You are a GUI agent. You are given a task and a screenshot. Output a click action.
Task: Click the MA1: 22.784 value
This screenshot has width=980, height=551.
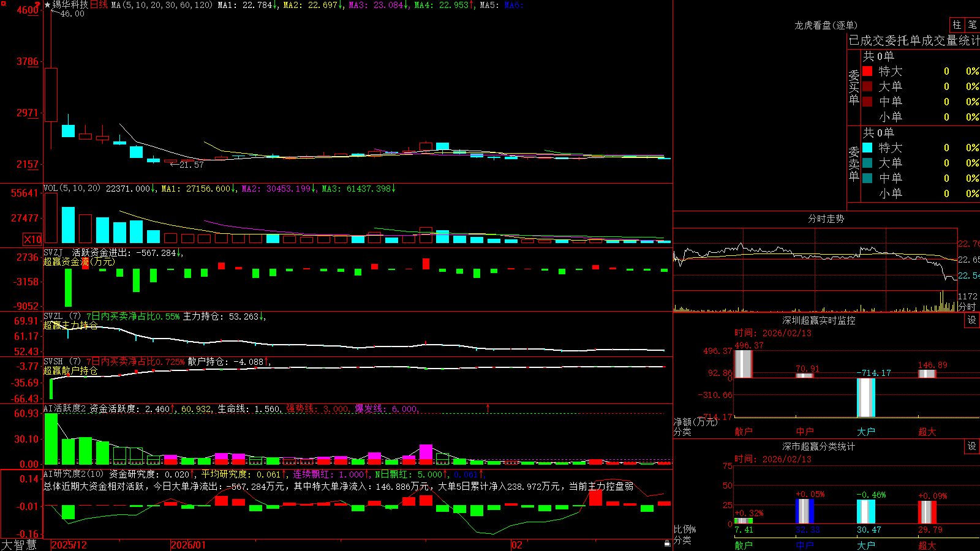[x=246, y=5]
